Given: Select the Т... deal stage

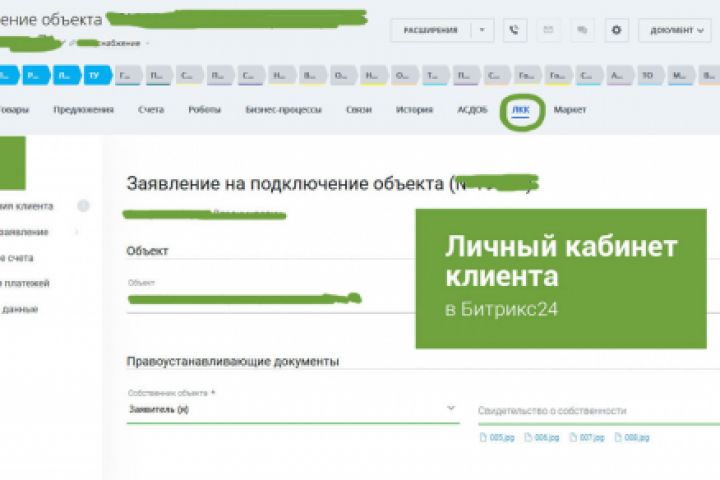Looking at the screenshot, I should tap(434, 75).
